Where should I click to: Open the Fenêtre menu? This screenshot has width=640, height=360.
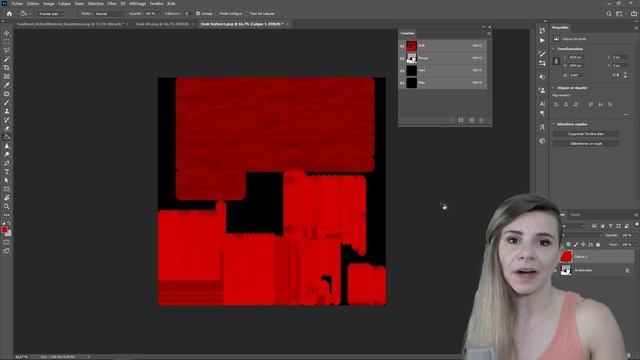156,3
